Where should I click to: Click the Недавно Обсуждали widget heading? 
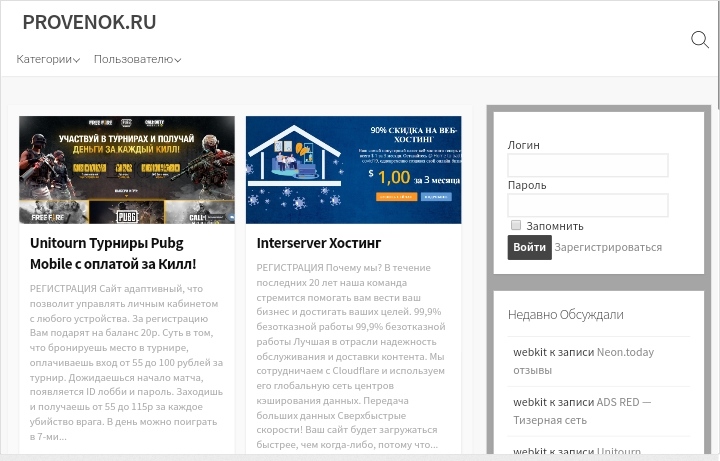tap(565, 314)
